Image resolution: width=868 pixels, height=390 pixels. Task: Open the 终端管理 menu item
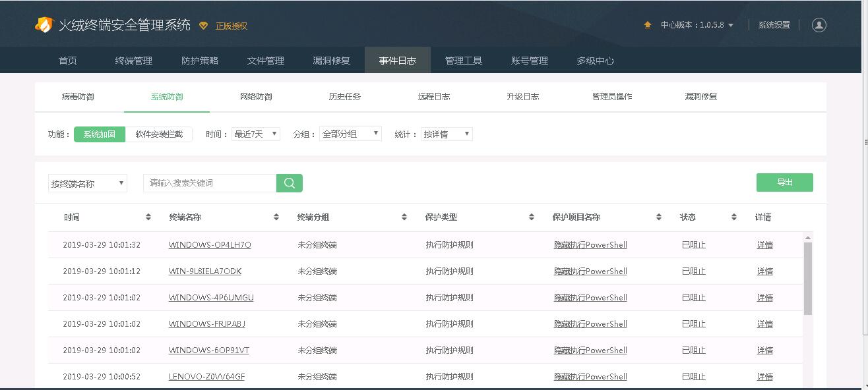[x=134, y=61]
